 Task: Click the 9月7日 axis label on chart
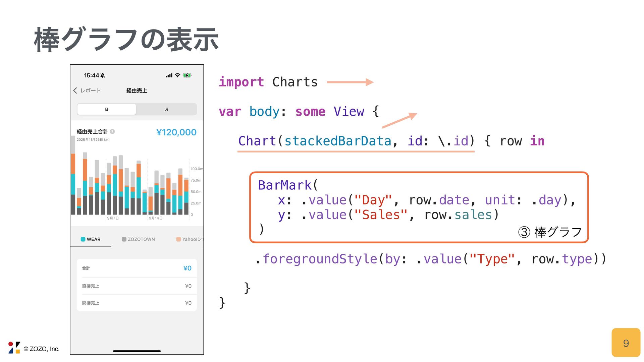(113, 218)
